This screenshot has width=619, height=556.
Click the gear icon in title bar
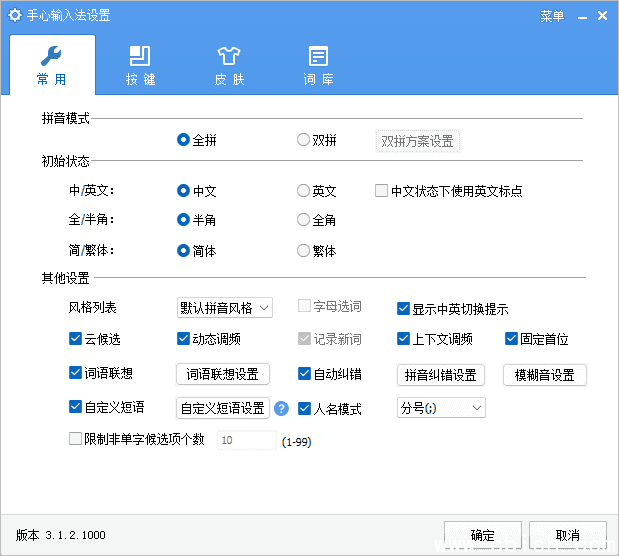15,16
